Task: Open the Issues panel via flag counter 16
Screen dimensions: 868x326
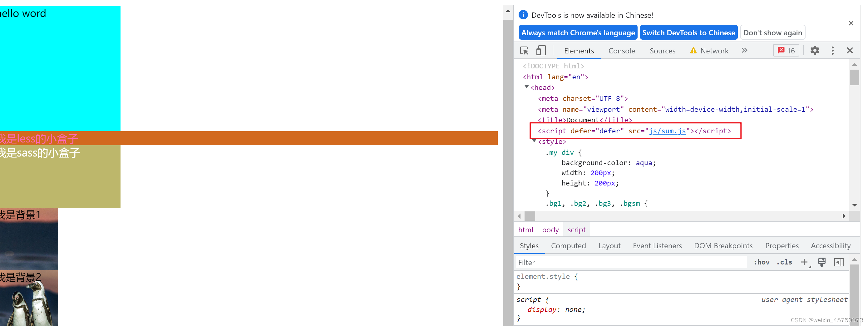Action: tap(786, 50)
